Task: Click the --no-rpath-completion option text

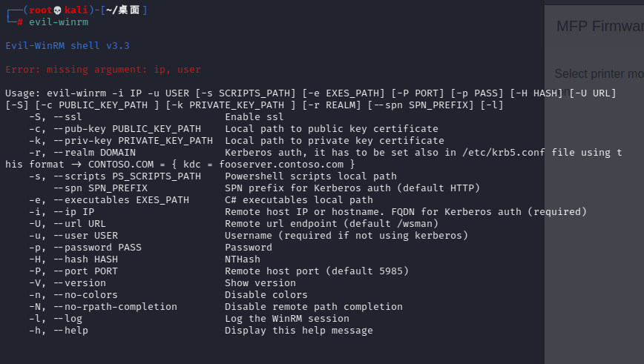Action: tap(103, 307)
